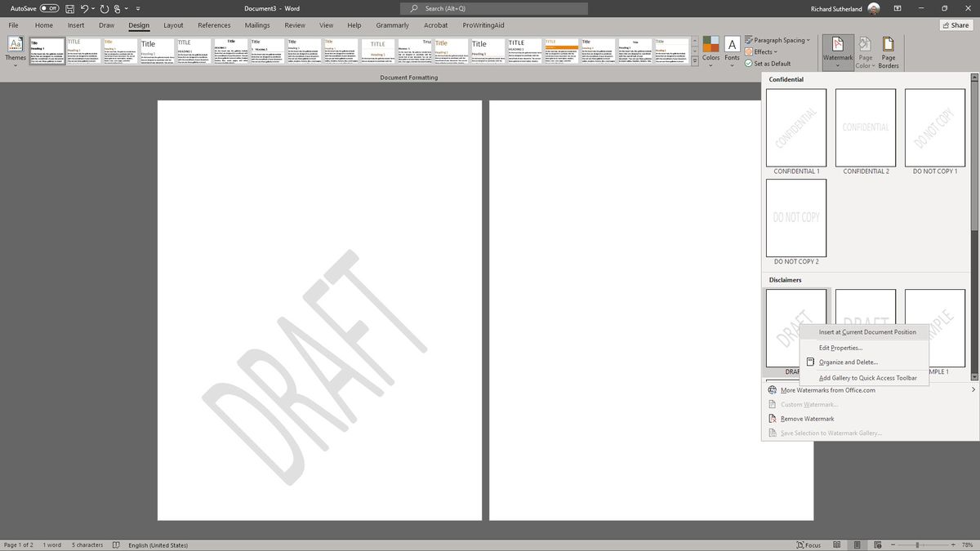Select the CONFIDENTIAL 2 watermark thumbnail
980x551 pixels.
click(x=865, y=127)
